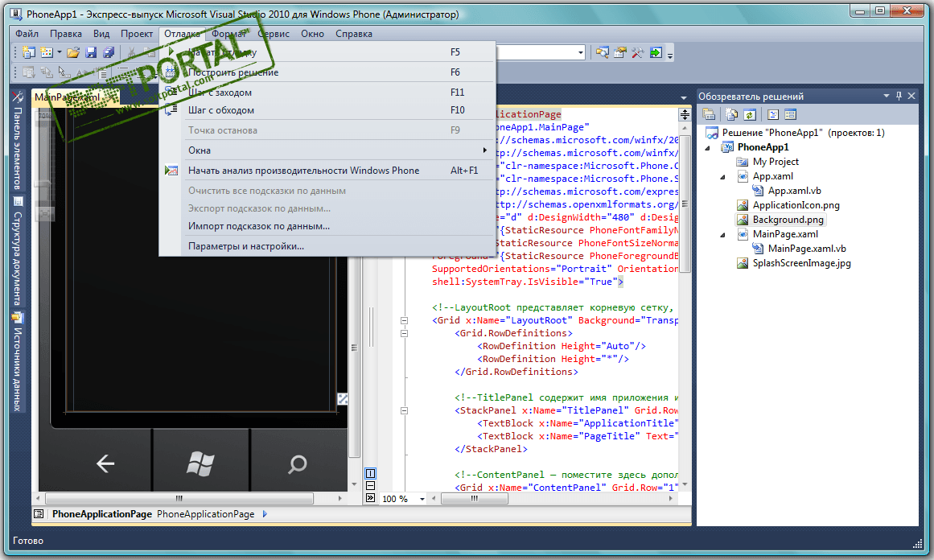Open Параметры и настройки menu entry
934x560 pixels.
[327, 246]
